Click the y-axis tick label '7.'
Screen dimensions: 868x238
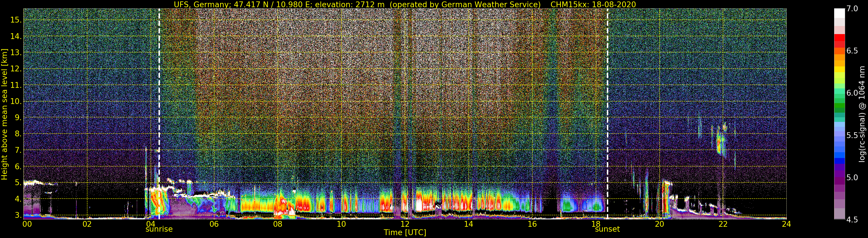point(18,150)
